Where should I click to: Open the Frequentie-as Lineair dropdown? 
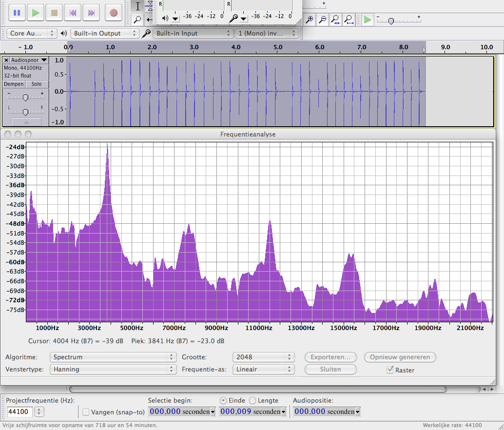[263, 369]
